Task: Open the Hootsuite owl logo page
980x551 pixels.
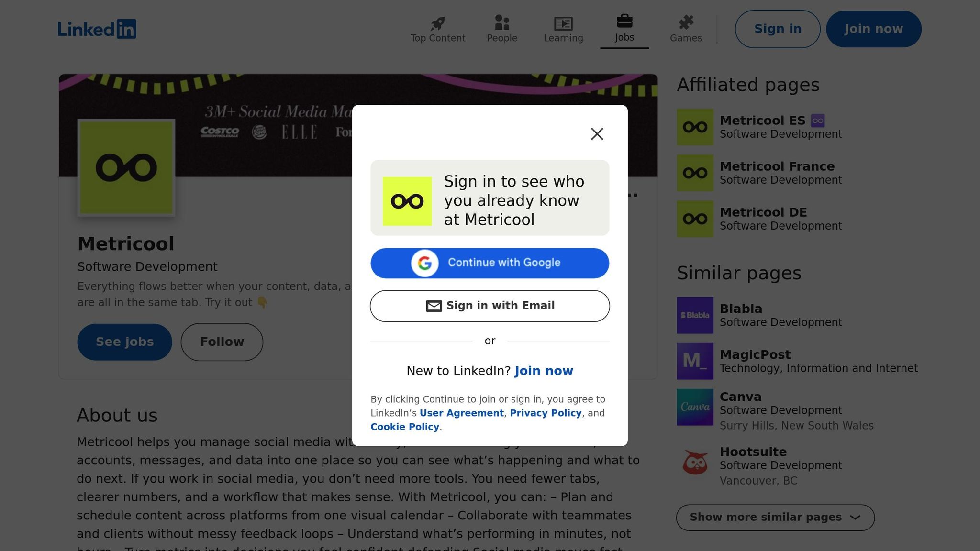Action: [695, 462]
